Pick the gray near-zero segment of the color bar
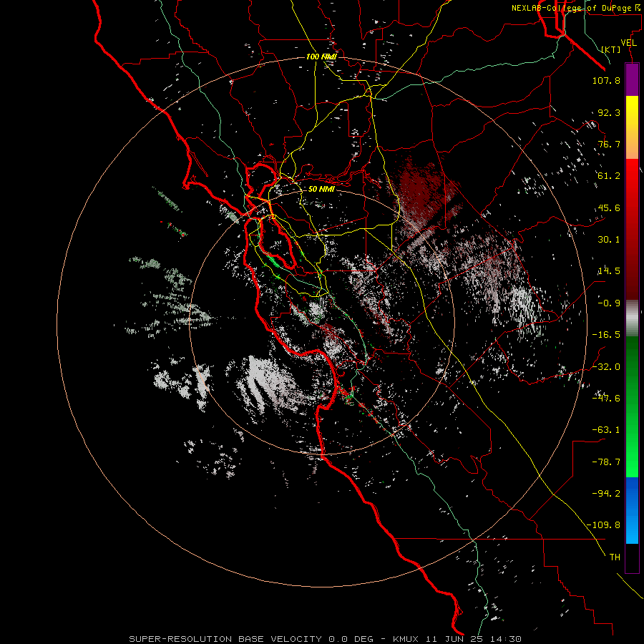Viewport: 644px width, 644px height. pos(632,318)
